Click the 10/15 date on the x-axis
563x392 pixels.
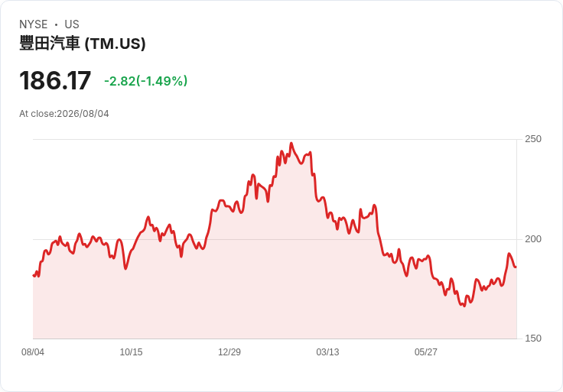pyautogui.click(x=131, y=352)
